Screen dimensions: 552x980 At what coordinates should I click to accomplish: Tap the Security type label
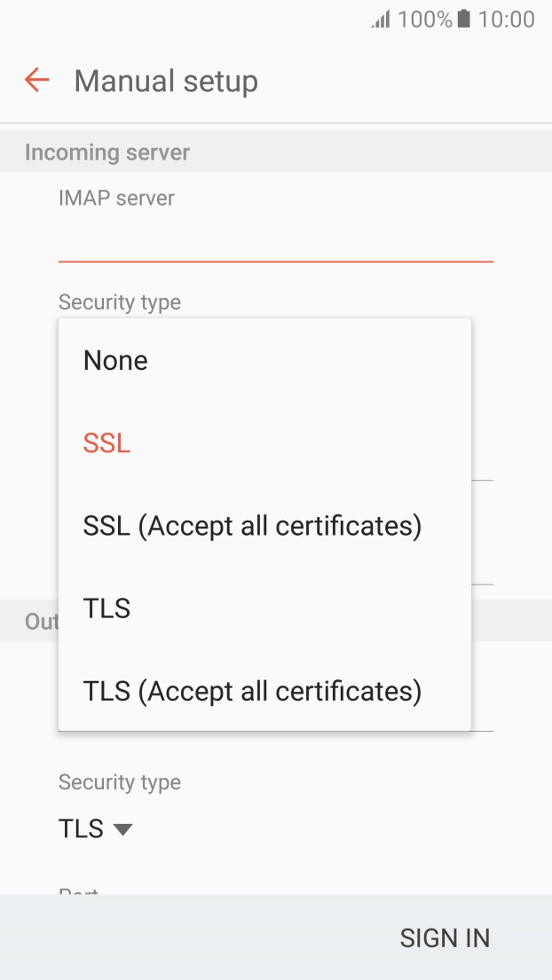click(119, 781)
